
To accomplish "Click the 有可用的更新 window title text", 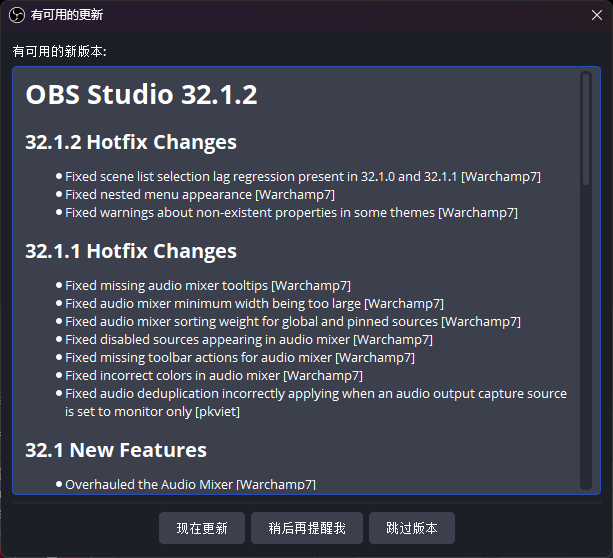I will (66, 15).
